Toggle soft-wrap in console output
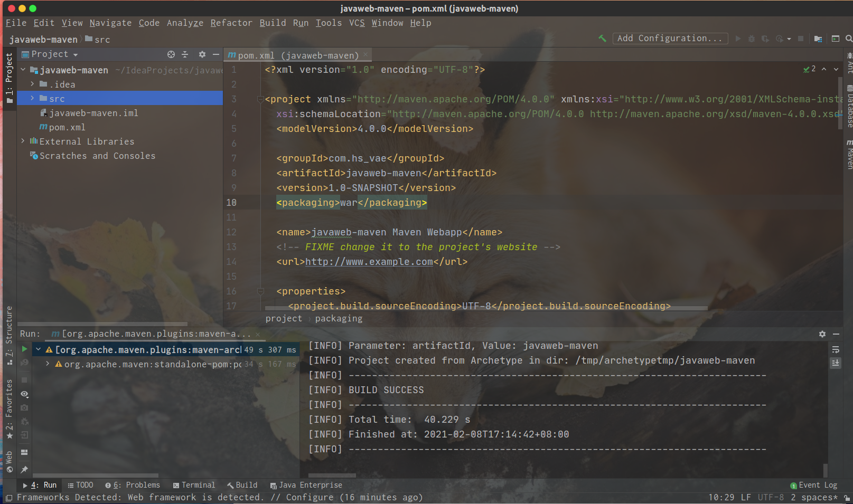The height and width of the screenshot is (504, 853). click(x=836, y=349)
